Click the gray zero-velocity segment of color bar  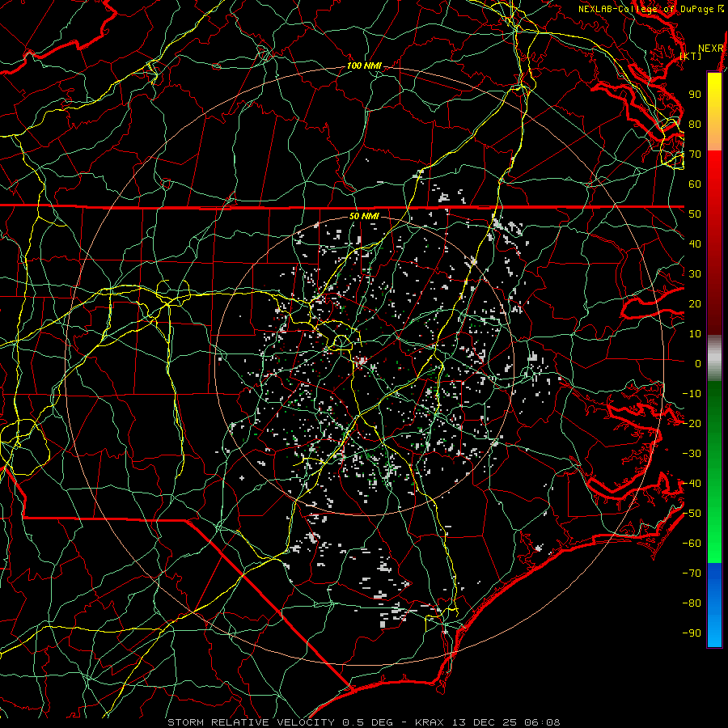[x=714, y=358]
